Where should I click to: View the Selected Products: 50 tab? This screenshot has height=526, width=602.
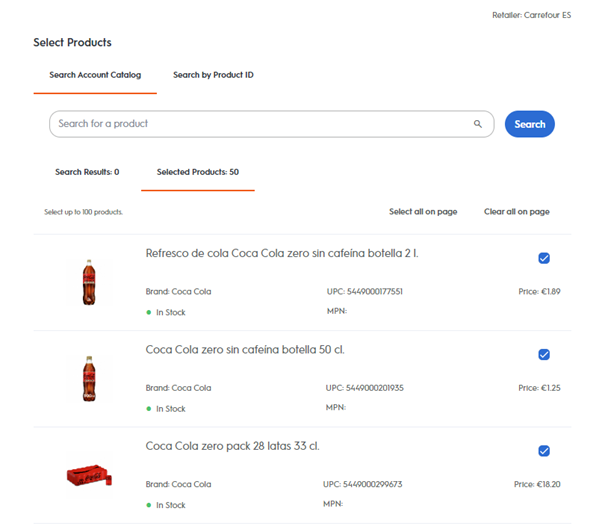coord(197,172)
